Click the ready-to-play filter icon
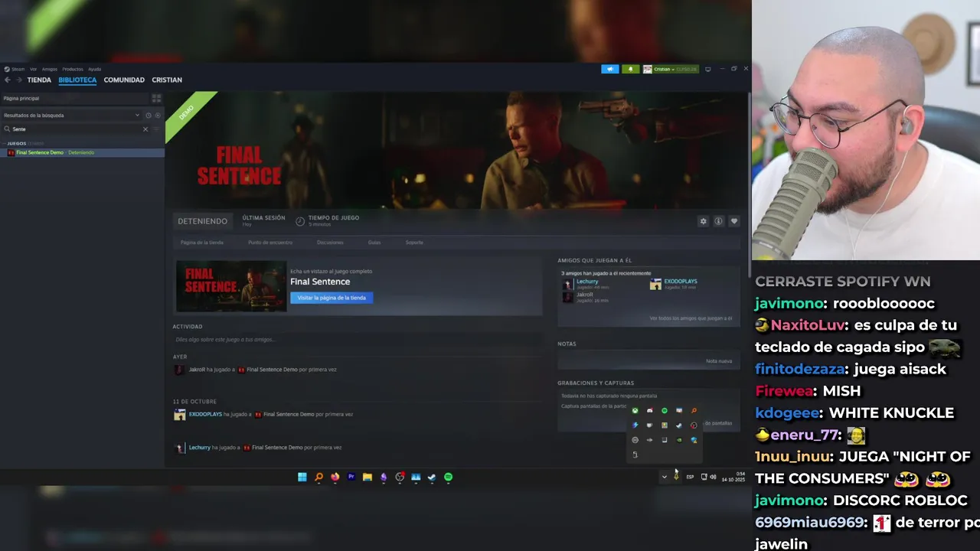This screenshot has width=980, height=551. 158,116
